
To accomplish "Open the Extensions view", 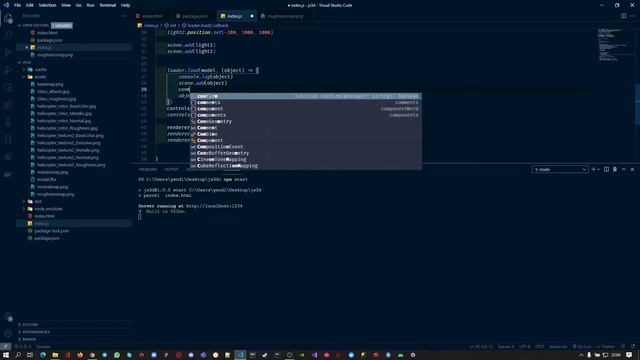I will point(8,105).
